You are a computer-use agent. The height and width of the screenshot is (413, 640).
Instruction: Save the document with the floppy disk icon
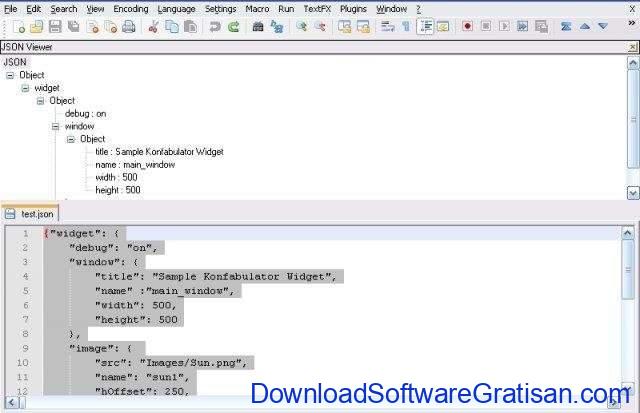coord(55,27)
